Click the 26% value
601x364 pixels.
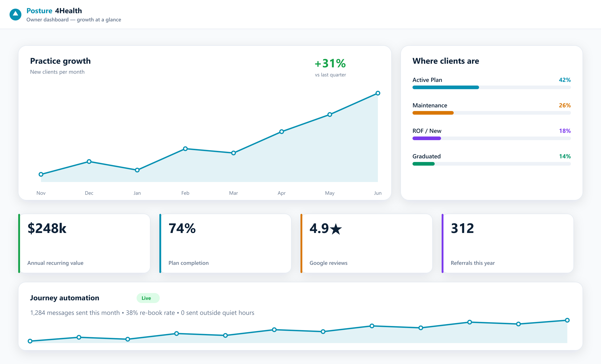pos(565,105)
